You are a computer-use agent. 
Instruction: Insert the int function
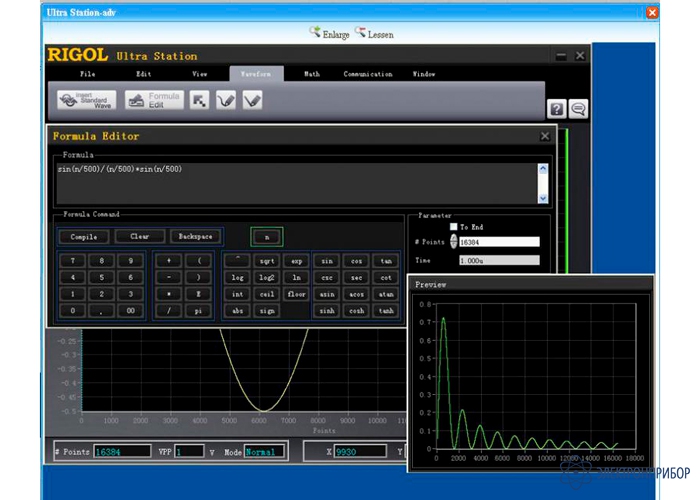tap(238, 294)
